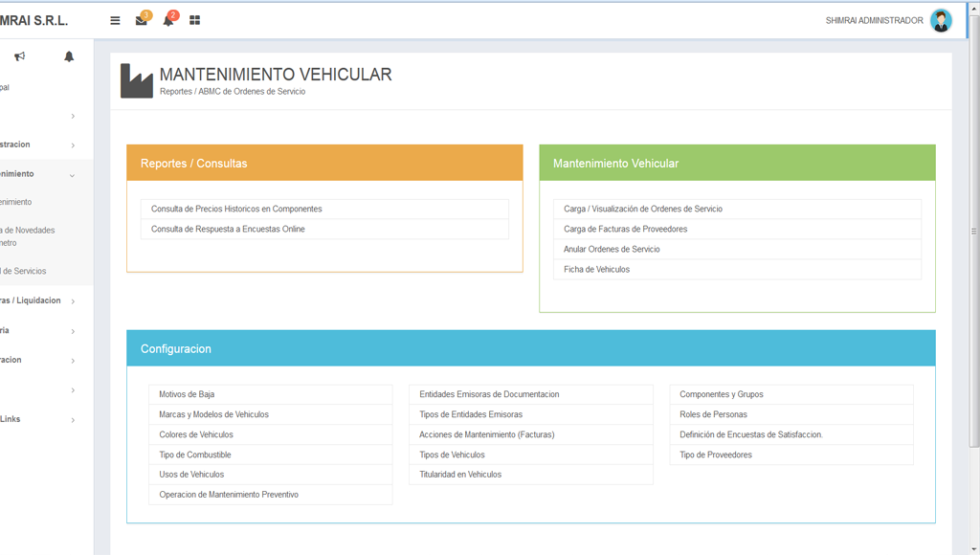Screen dimensions: 980x555
Task: Expand the sidebar item ending in 'ras / Liquidacion'
Action: [x=37, y=300]
